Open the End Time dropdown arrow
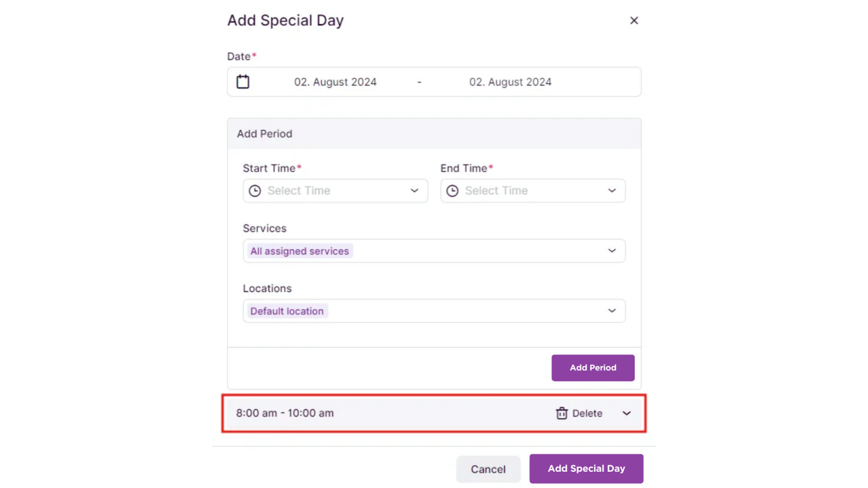This screenshot has width=868, height=488. tap(612, 191)
